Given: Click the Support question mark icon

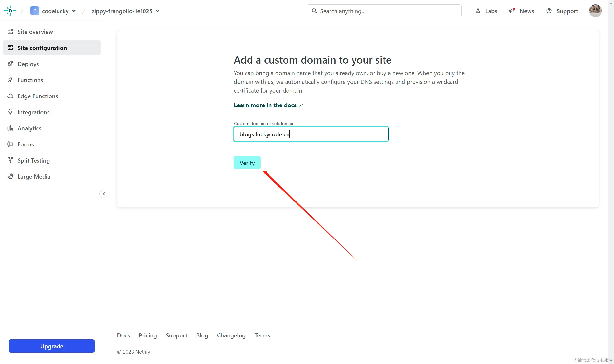Looking at the screenshot, I should click(x=549, y=11).
